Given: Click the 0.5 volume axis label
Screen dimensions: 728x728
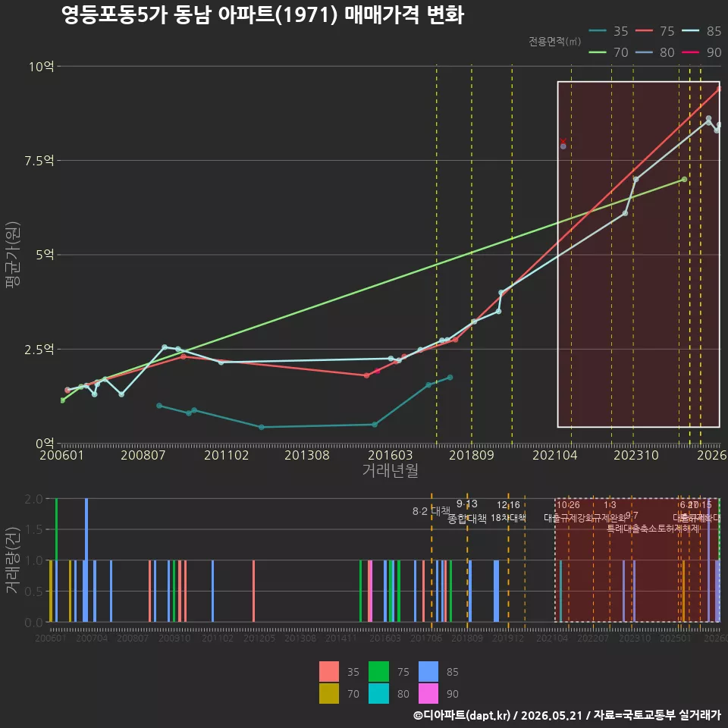Looking at the screenshot, I should point(33,591).
